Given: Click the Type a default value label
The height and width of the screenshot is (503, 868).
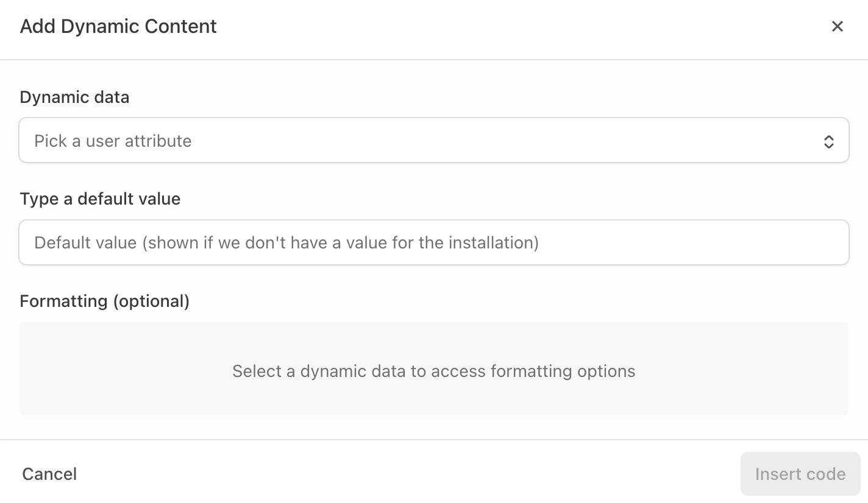Looking at the screenshot, I should click(x=100, y=199).
